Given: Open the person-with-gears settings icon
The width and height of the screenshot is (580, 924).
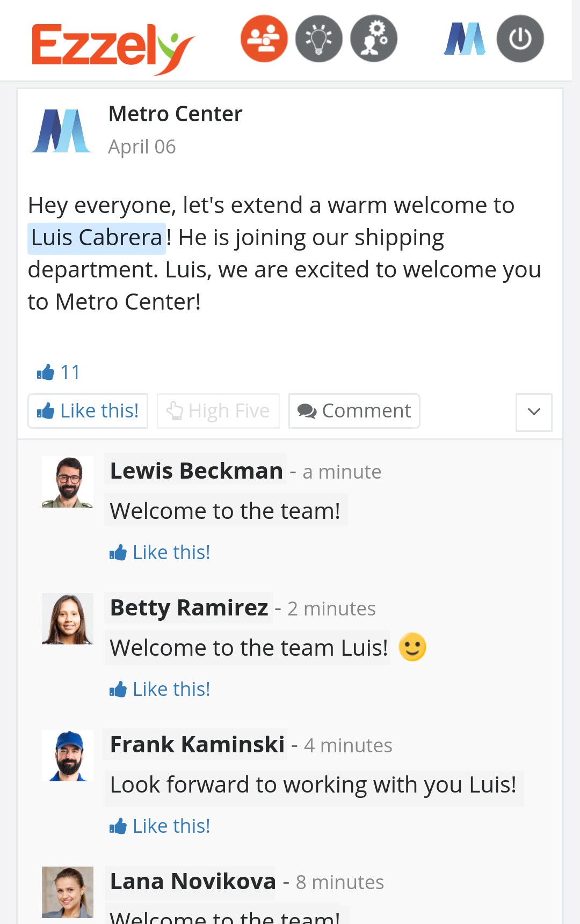Looking at the screenshot, I should (374, 39).
